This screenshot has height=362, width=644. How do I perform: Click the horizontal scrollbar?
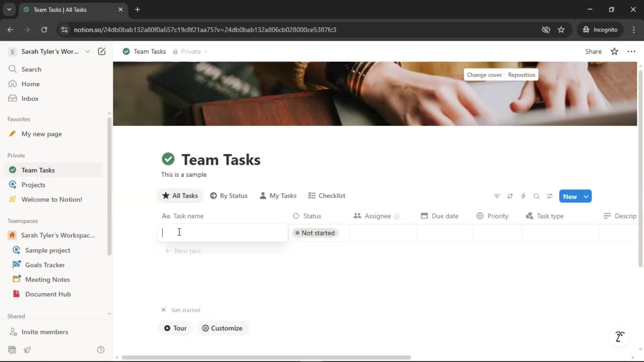coord(266,358)
